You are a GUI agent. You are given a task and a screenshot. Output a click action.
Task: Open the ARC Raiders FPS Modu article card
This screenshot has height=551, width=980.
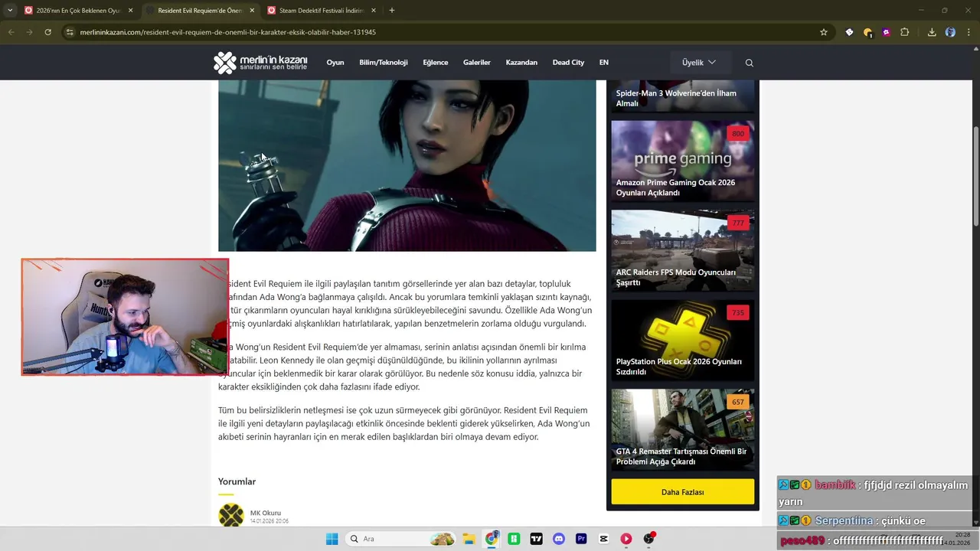(x=683, y=250)
